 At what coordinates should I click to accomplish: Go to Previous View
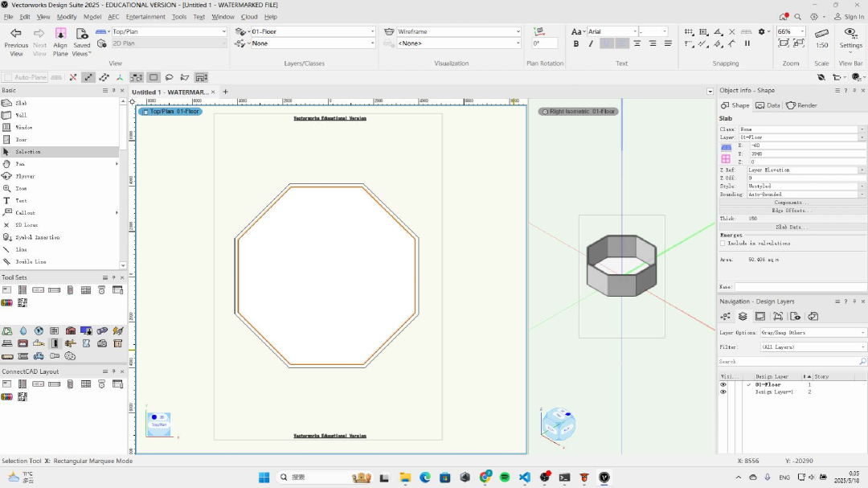(16, 42)
